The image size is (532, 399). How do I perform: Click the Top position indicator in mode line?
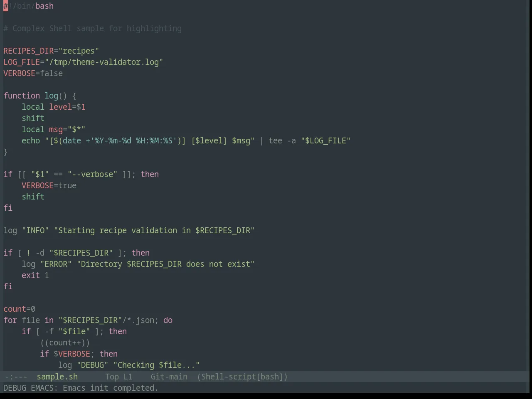coord(112,377)
